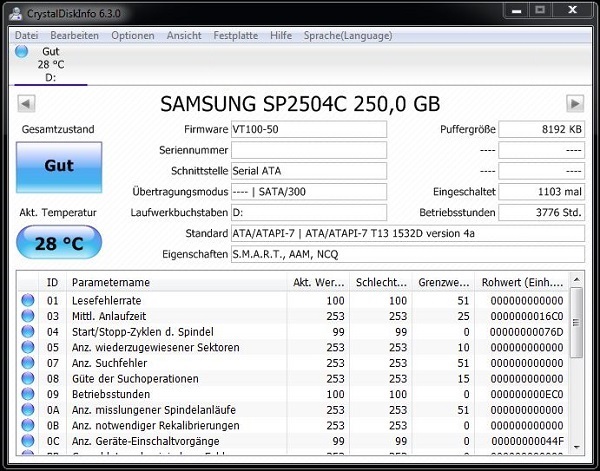Click the Eingeschaltet value 1103 mal

(541, 192)
